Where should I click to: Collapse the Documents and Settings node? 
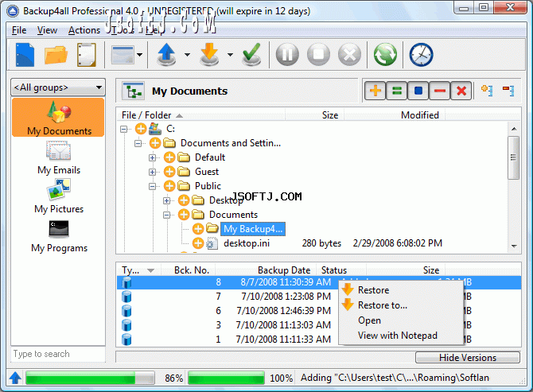coord(138,143)
